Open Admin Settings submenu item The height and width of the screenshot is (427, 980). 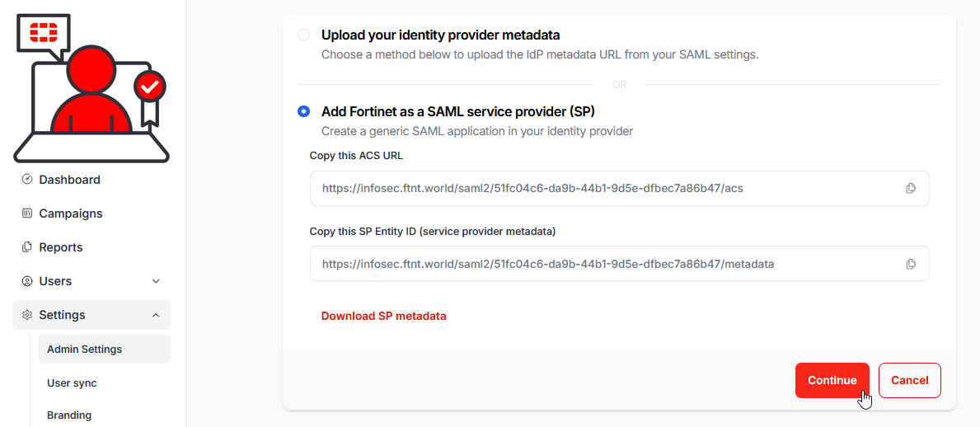(x=84, y=349)
